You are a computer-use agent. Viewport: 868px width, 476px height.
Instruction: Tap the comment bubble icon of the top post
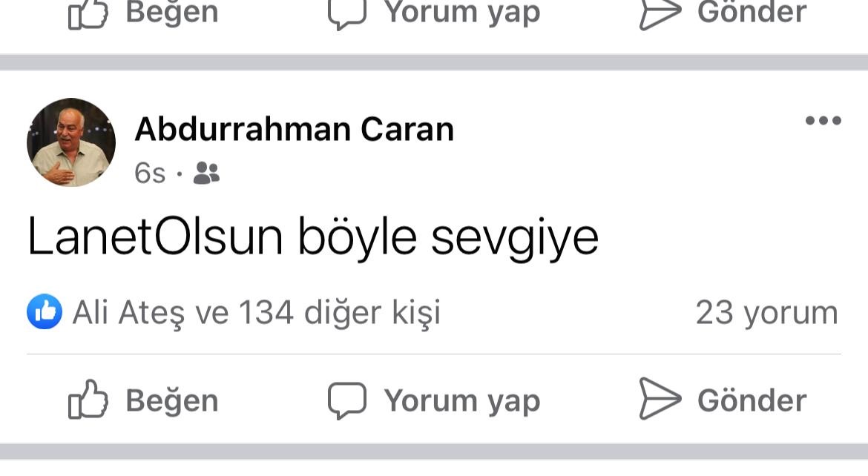tap(347, 15)
